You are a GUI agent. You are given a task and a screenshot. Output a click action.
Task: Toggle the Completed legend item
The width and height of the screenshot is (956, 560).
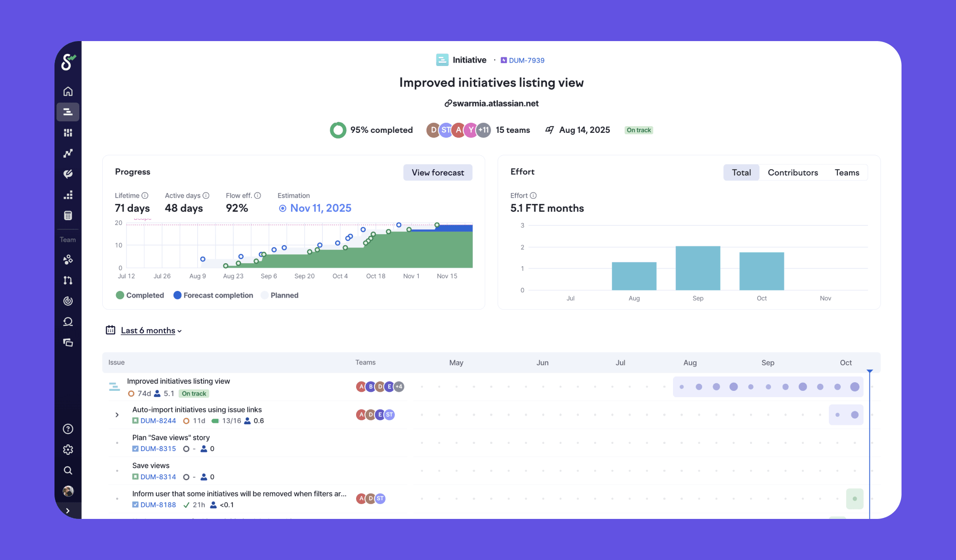click(140, 295)
